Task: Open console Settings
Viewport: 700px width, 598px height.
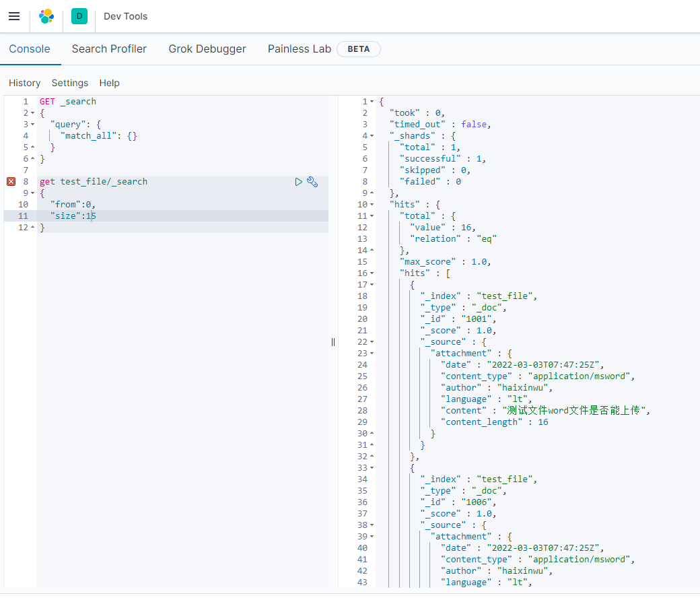Action: (70, 83)
